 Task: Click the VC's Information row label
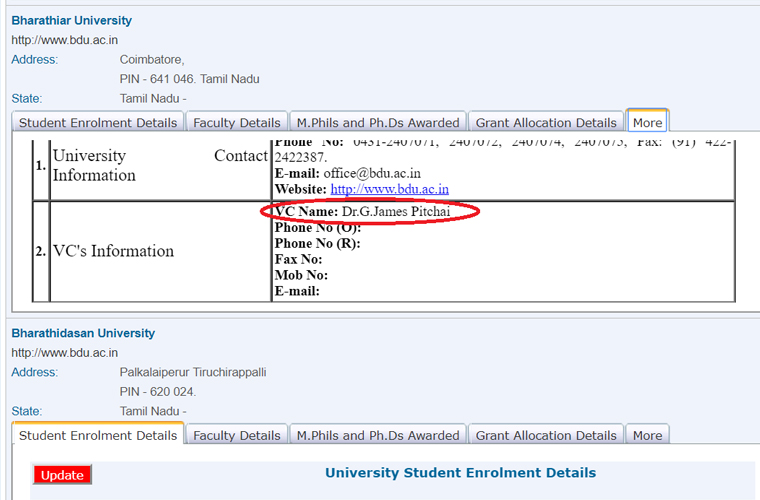(113, 251)
